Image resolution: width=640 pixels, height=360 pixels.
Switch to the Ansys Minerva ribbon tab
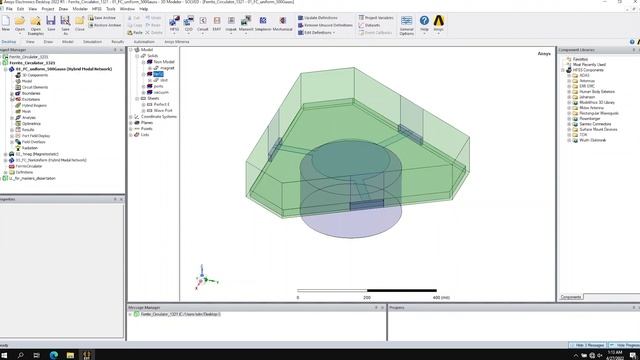(x=176, y=42)
